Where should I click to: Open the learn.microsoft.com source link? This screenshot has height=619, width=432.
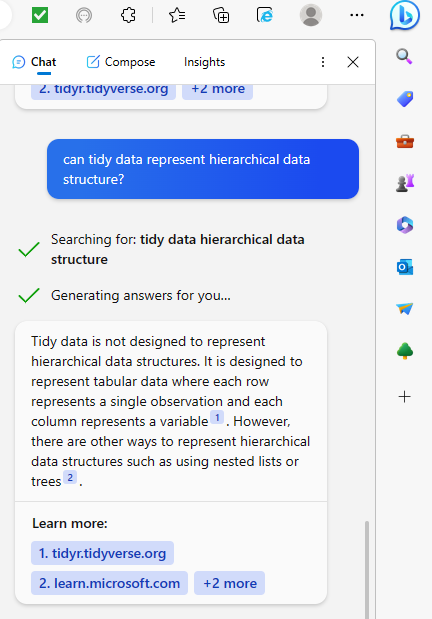pos(109,583)
